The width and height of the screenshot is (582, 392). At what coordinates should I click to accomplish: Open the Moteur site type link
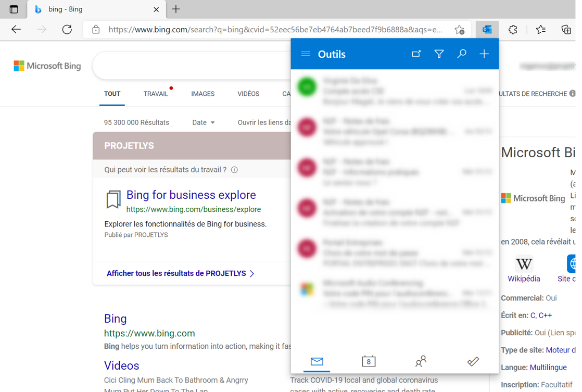point(561,350)
